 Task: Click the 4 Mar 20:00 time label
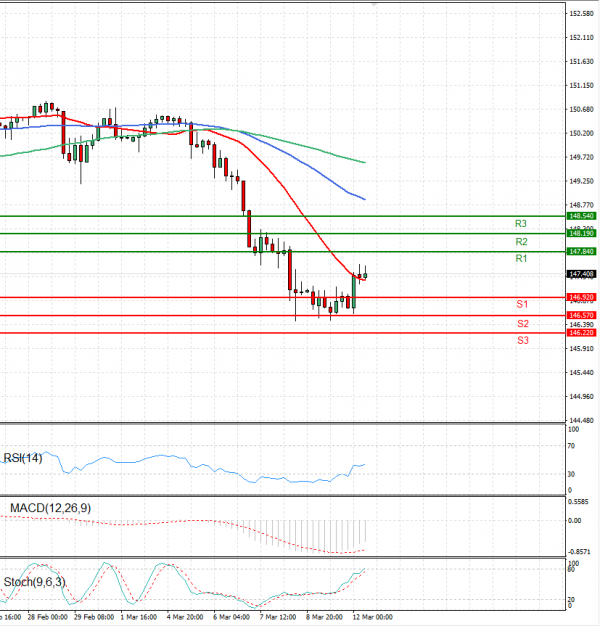pos(185,617)
